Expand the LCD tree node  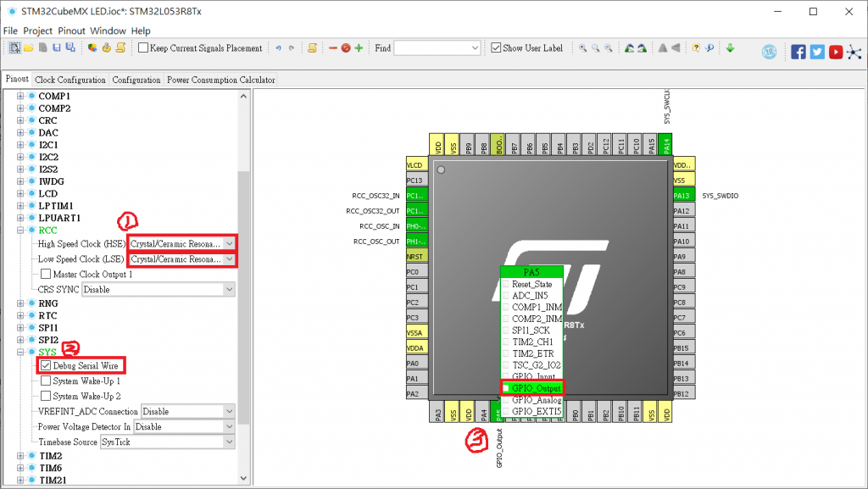20,193
